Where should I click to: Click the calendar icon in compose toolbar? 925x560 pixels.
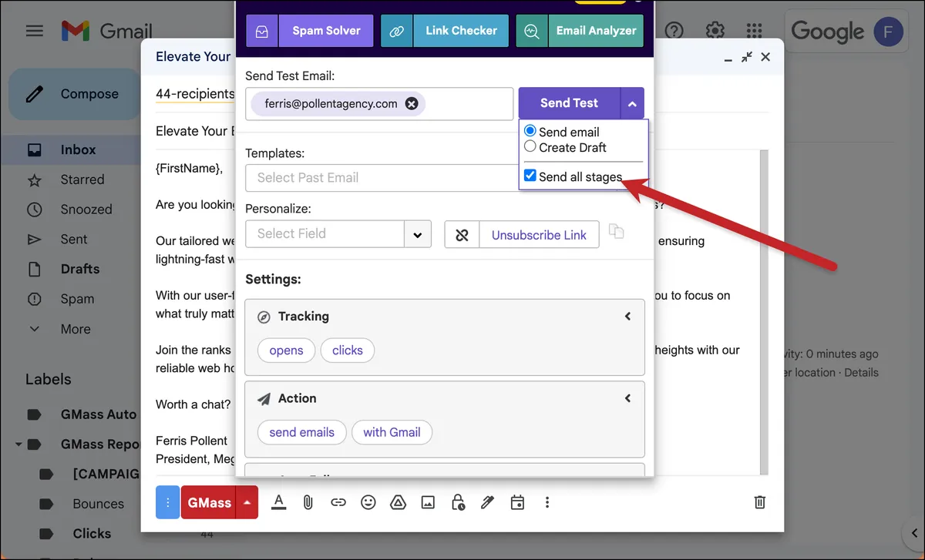517,502
